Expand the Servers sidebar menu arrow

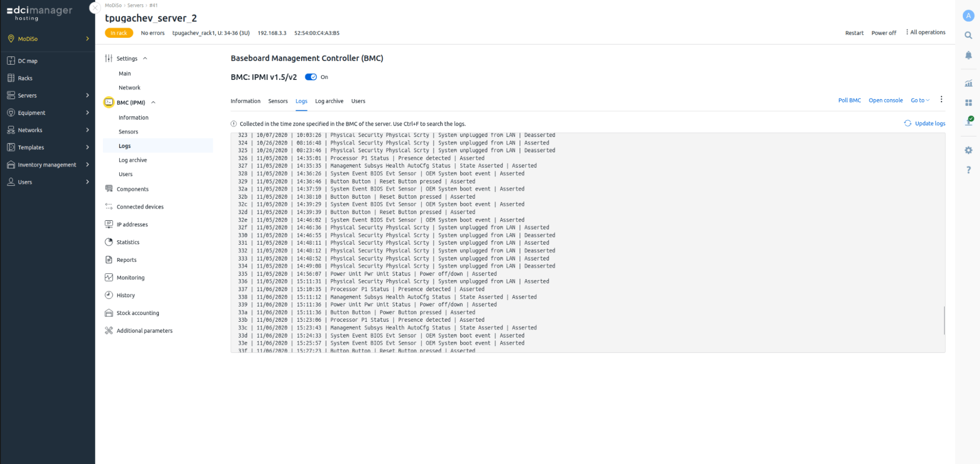click(87, 95)
